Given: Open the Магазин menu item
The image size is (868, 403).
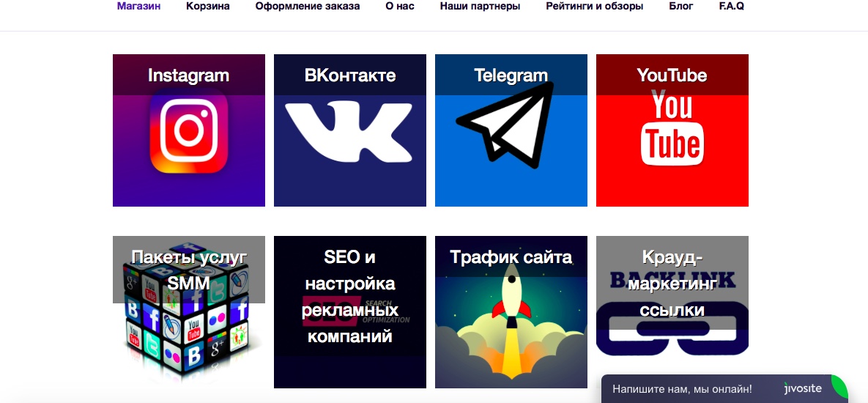Looking at the screenshot, I should (x=139, y=7).
